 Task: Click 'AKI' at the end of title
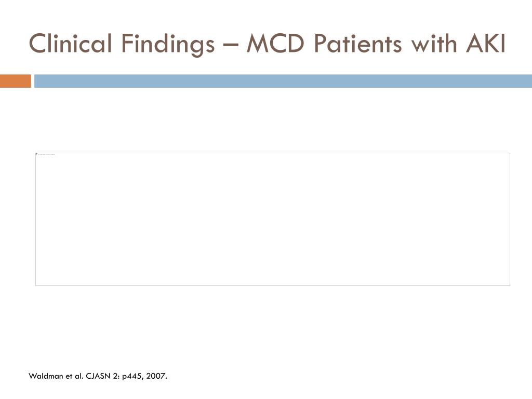[x=486, y=44]
